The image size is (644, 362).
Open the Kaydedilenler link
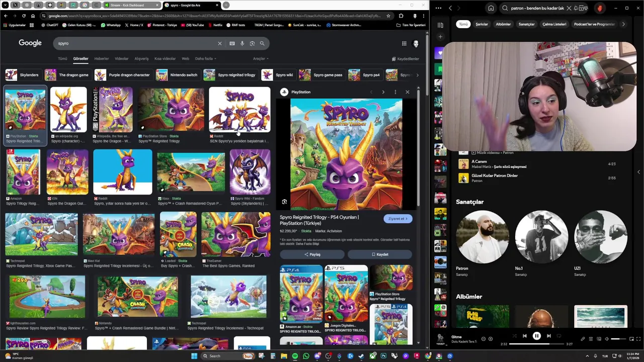pyautogui.click(x=406, y=59)
